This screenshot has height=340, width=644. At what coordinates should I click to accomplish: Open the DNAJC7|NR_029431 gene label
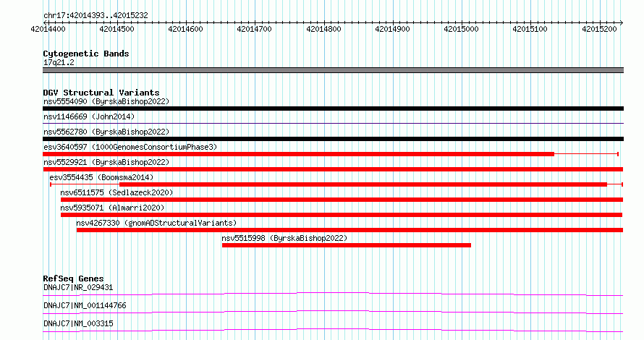[x=78, y=287]
